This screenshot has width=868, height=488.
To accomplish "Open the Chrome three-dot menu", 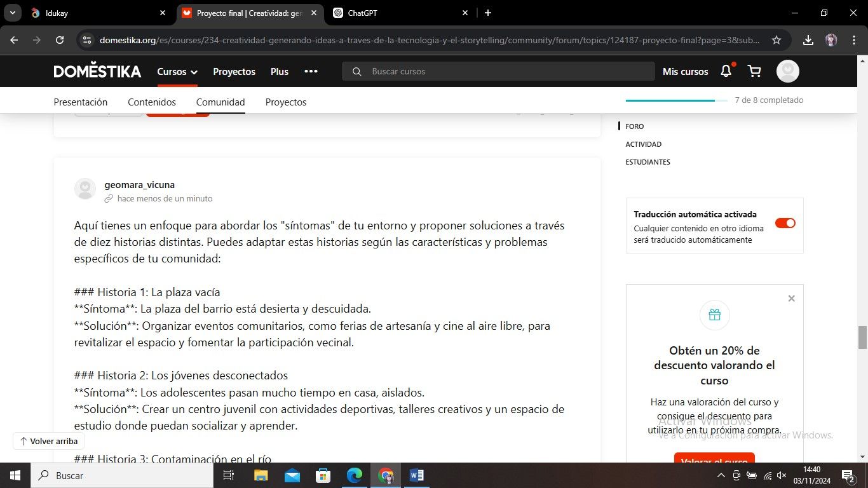I will pyautogui.click(x=854, y=39).
